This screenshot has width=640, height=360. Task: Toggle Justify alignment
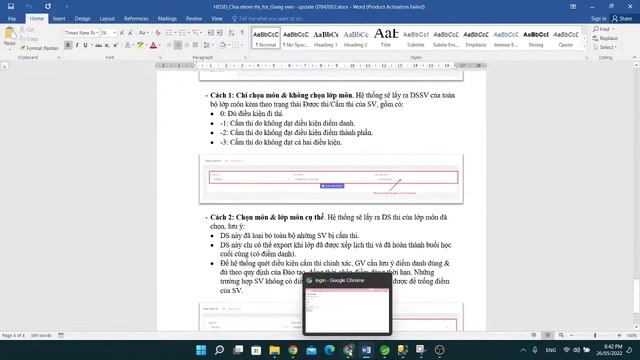[x=196, y=45]
